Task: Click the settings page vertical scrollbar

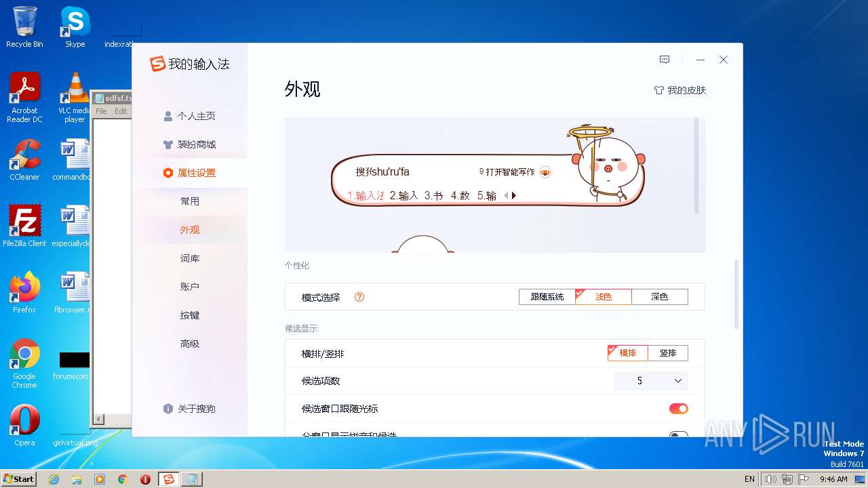Action: coord(736,295)
